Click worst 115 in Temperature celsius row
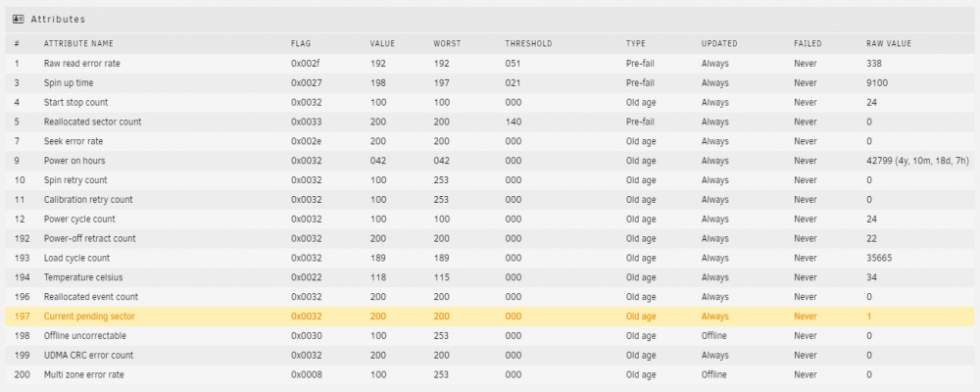 (x=441, y=277)
